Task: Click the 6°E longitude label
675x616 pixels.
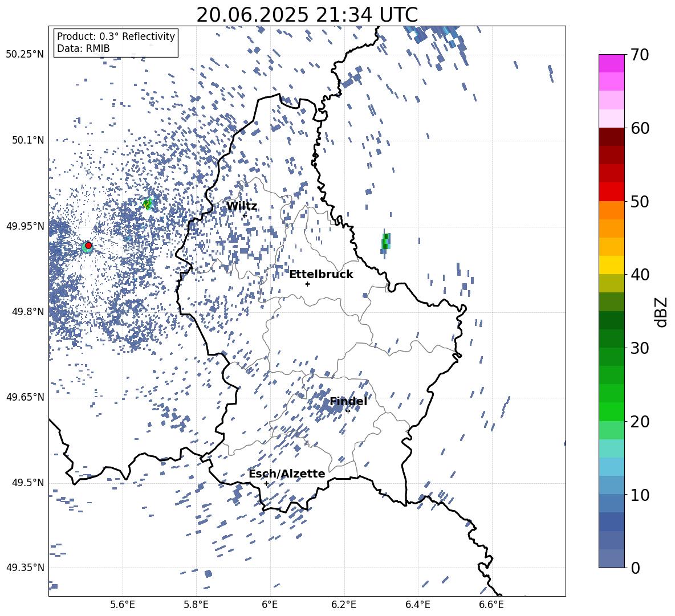Action: [270, 605]
